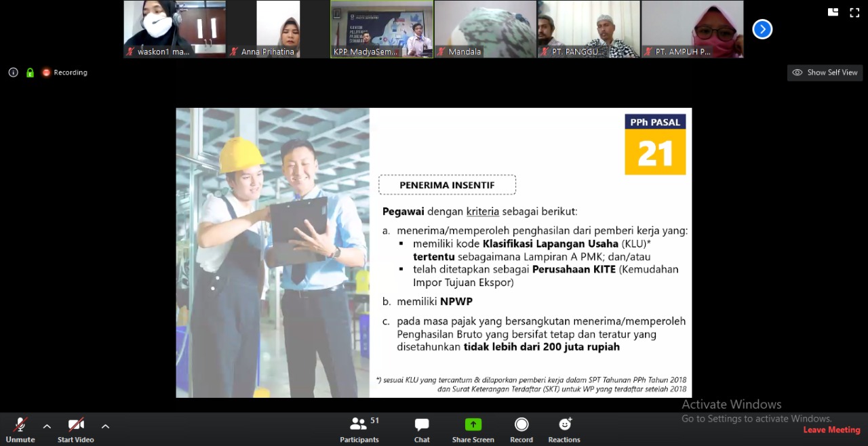
Task: Click the Unmute microphone icon
Action: click(20, 425)
